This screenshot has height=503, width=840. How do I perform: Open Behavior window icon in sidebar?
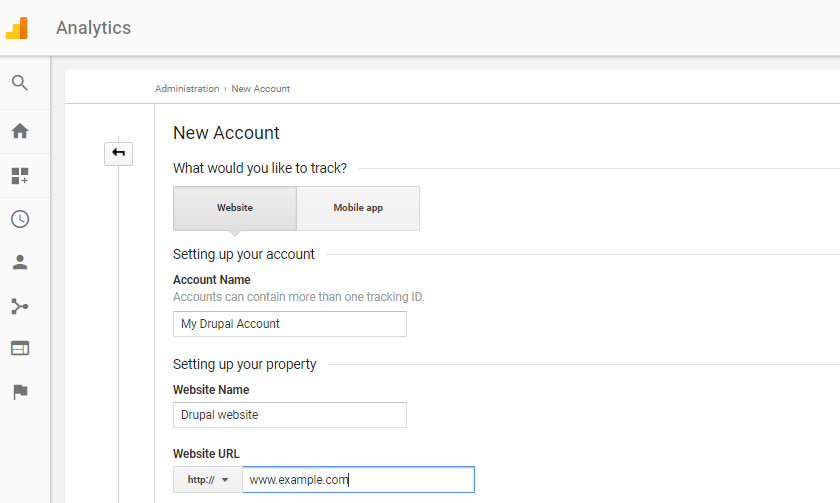[x=20, y=348]
